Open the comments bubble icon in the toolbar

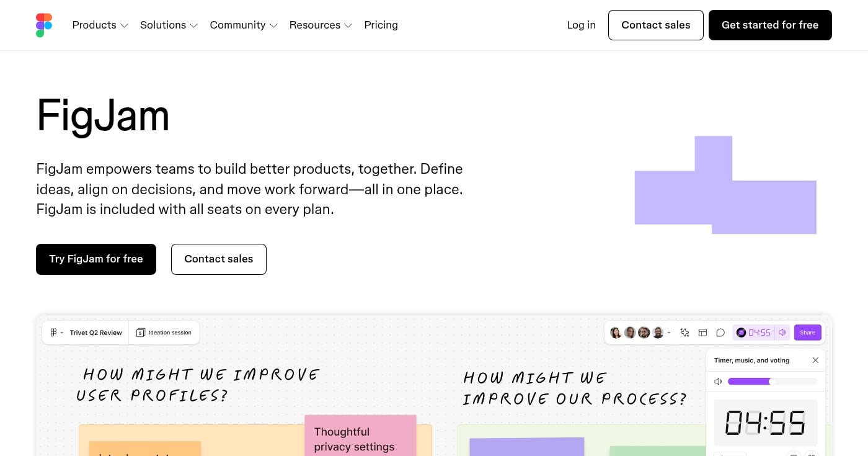tap(721, 332)
